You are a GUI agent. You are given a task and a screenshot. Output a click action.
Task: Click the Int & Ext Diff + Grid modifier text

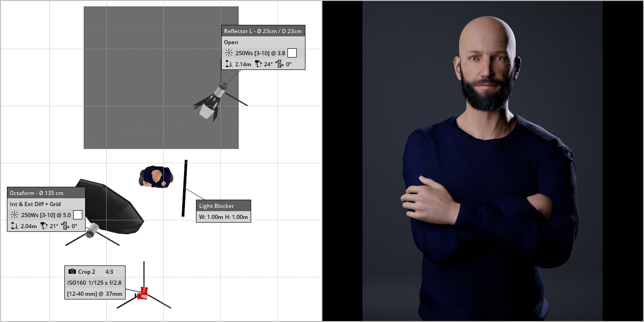click(35, 204)
